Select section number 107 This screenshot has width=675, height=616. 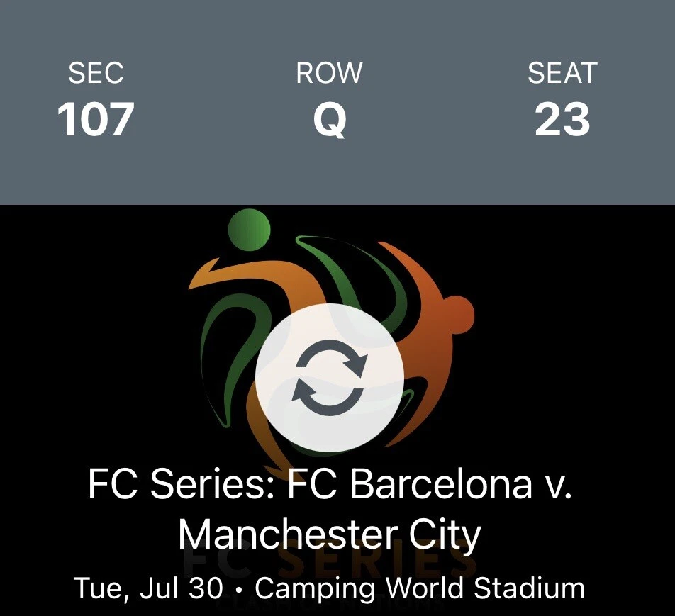(x=96, y=119)
